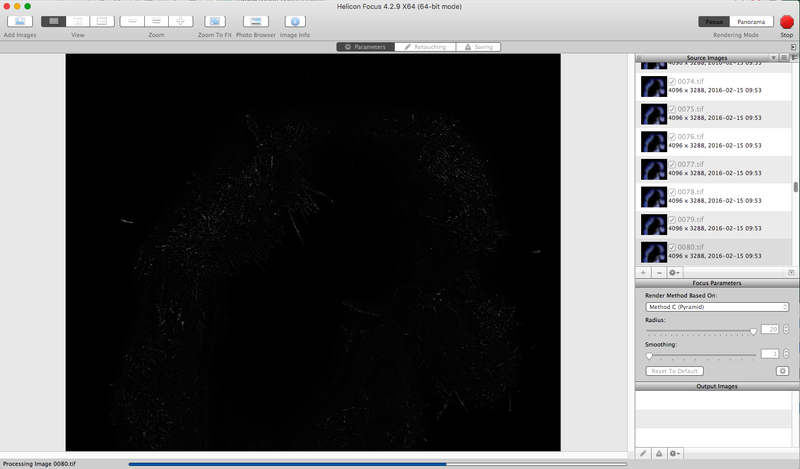
Task: Open the Image Info panel
Action: coord(295,21)
